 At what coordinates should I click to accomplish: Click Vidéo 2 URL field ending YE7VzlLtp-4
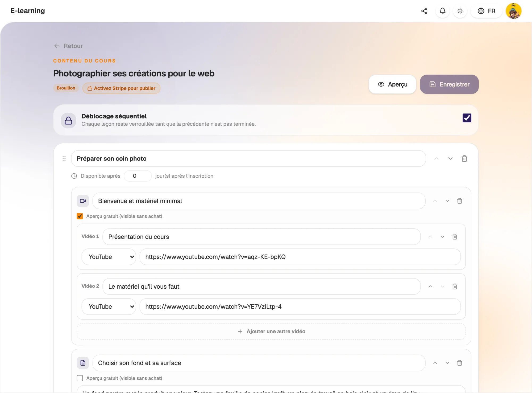point(300,307)
